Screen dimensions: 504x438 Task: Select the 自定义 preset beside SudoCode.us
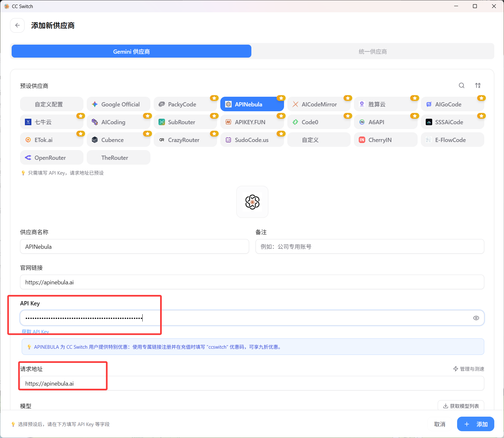pos(319,140)
